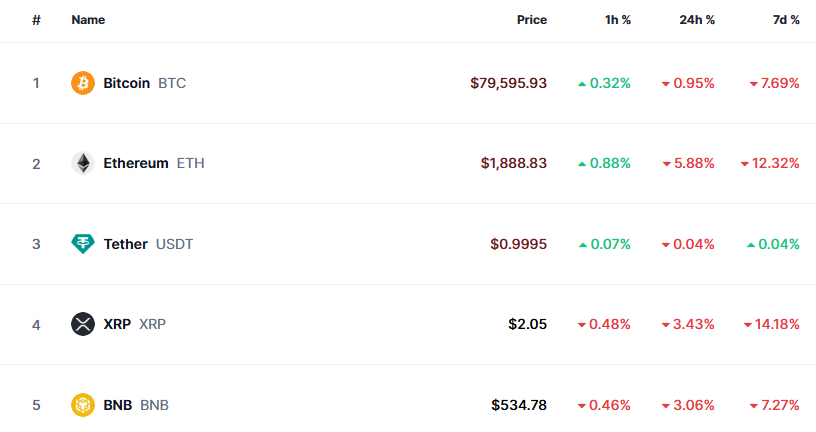This screenshot has width=816, height=432.
Task: Sort table by Name column header
Action: click(88, 20)
